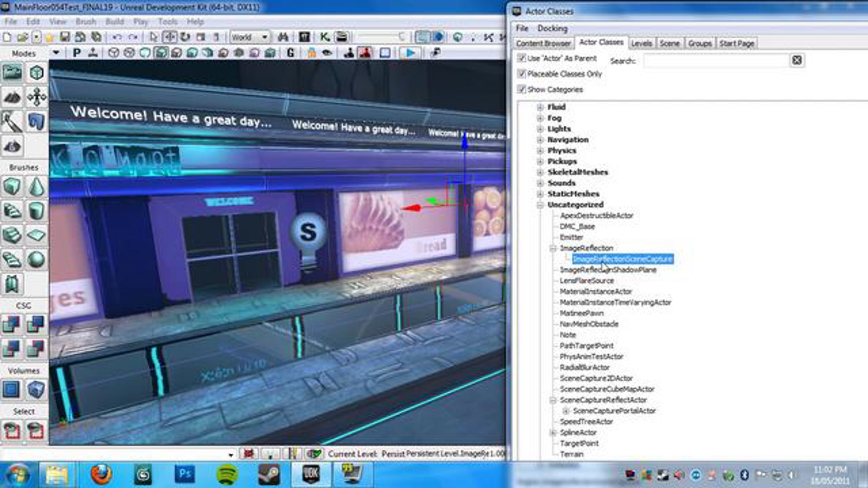Clear the actor class search
The image size is (868, 488).
pos(797,60)
